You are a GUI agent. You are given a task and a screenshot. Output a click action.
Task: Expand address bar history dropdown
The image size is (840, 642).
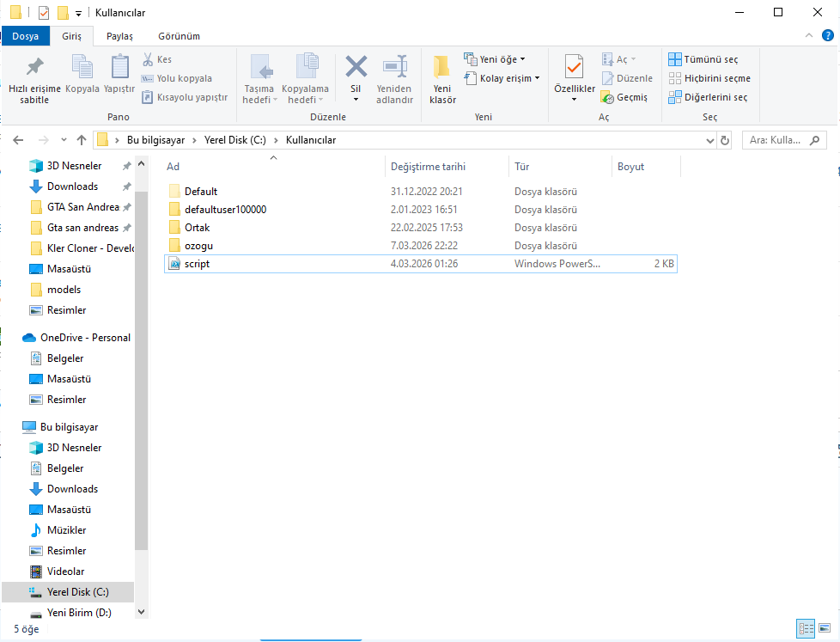[710, 140]
